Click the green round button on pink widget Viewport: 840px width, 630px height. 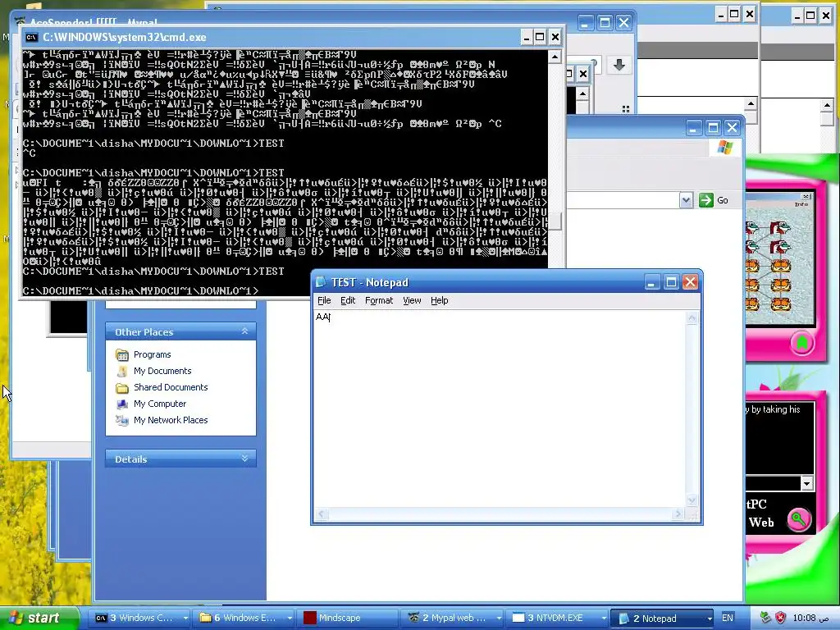pos(802,343)
